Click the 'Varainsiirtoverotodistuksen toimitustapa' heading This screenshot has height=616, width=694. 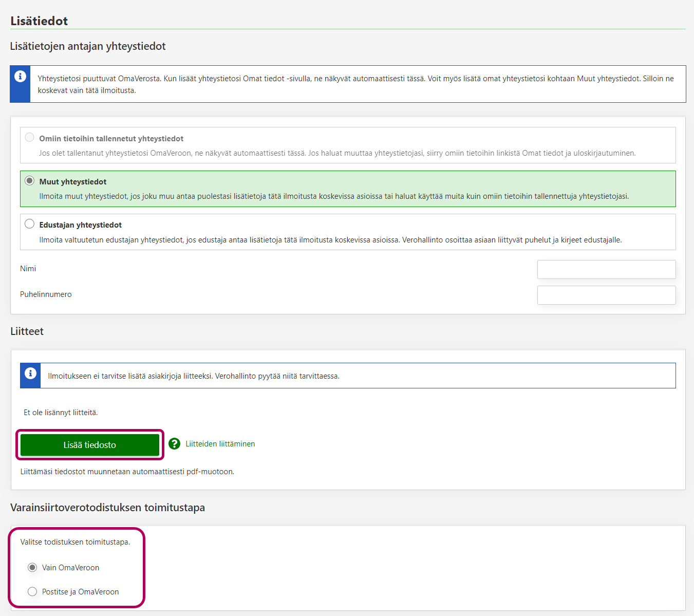pyautogui.click(x=107, y=508)
